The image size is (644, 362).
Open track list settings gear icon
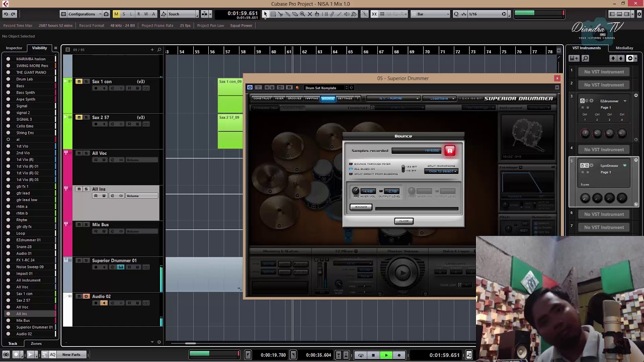pos(159,342)
